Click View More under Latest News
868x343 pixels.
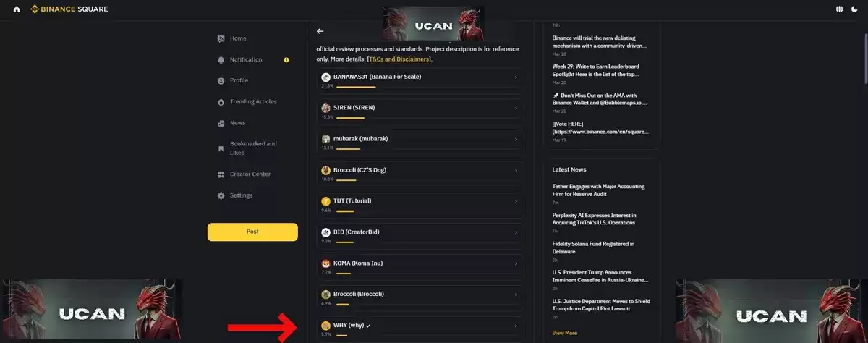[x=565, y=333]
